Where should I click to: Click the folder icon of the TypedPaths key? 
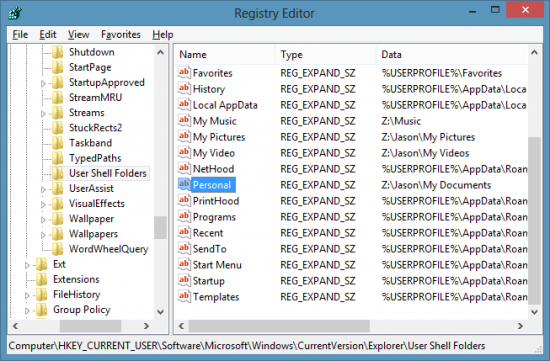point(58,158)
